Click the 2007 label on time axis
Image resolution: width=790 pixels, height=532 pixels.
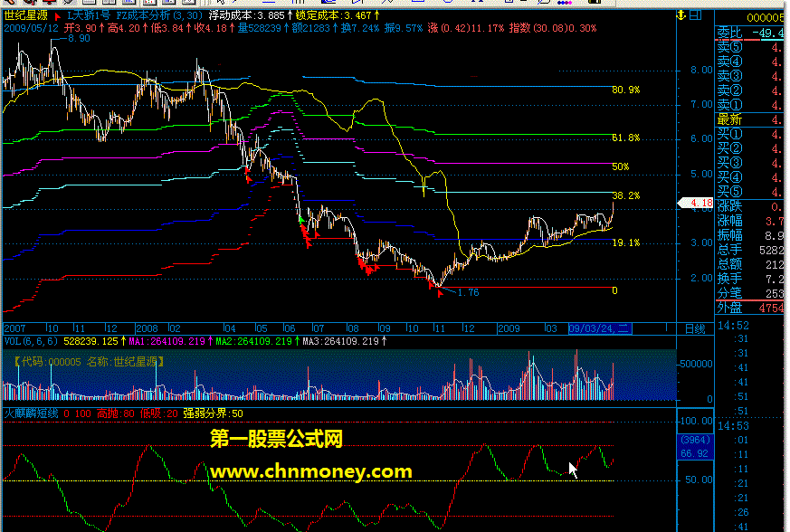click(14, 329)
